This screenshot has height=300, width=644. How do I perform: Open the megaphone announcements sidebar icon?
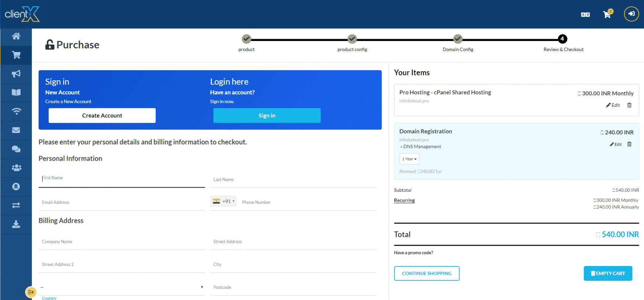(16, 74)
